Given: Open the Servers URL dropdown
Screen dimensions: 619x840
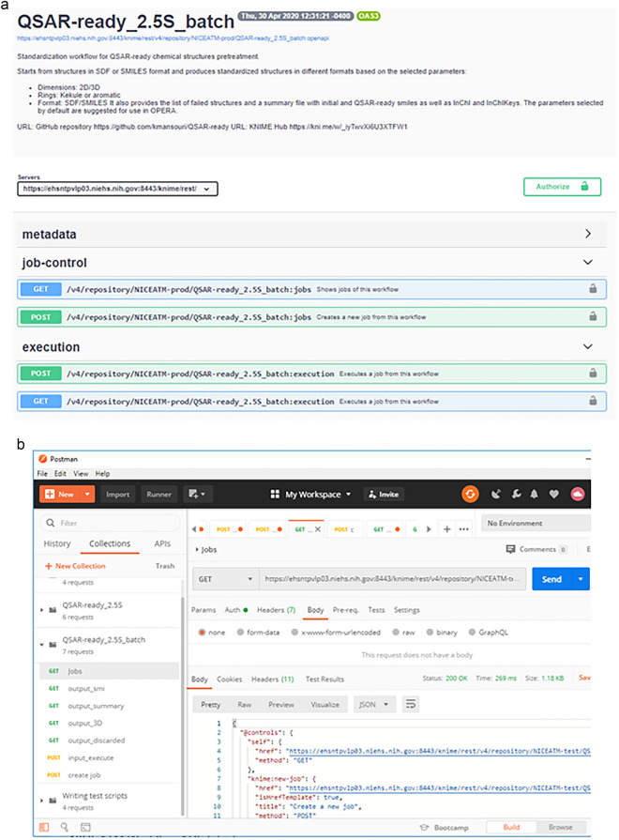Looking at the screenshot, I should pos(117,189).
